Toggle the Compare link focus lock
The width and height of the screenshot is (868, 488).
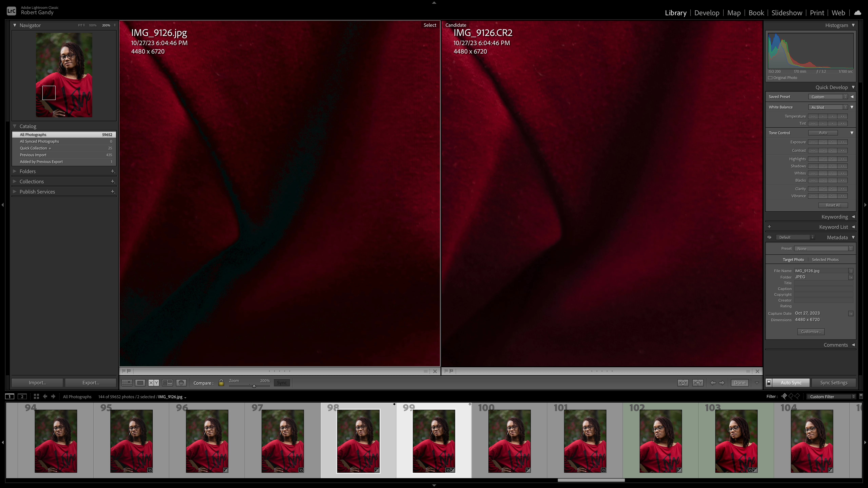coord(221,383)
